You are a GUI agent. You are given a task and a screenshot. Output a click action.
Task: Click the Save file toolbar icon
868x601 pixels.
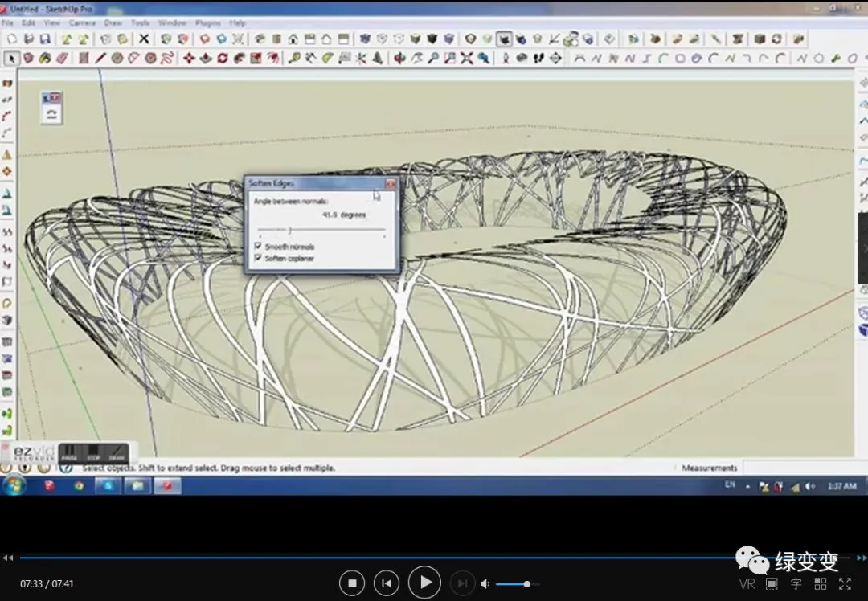(x=45, y=39)
